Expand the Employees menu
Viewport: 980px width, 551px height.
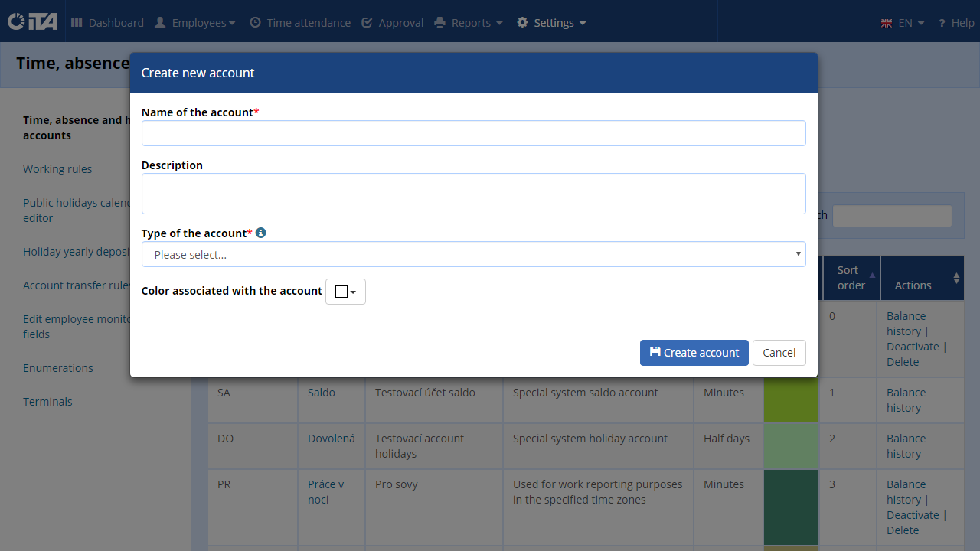[x=194, y=23]
